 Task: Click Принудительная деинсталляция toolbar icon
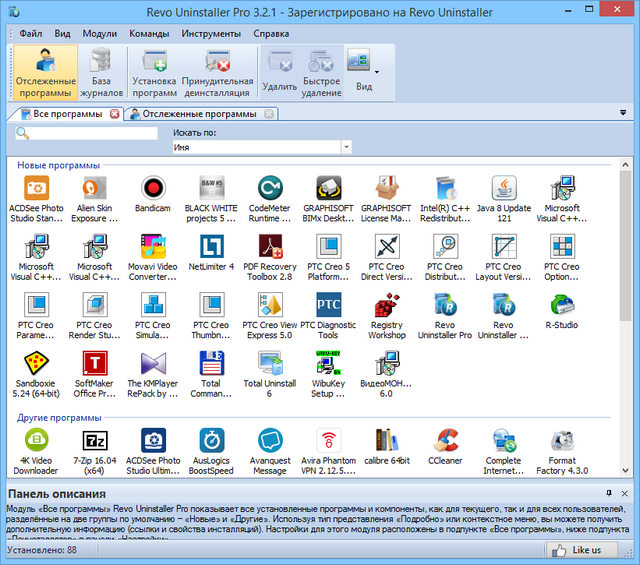[218, 73]
